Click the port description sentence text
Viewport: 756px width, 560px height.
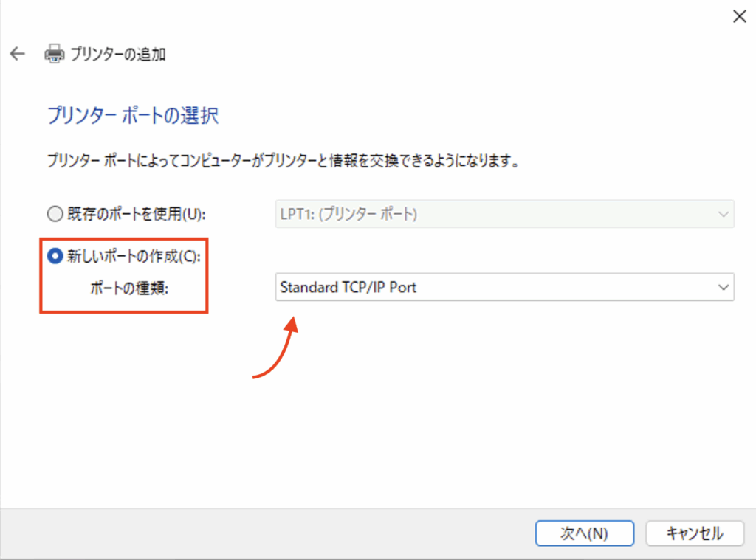[282, 160]
